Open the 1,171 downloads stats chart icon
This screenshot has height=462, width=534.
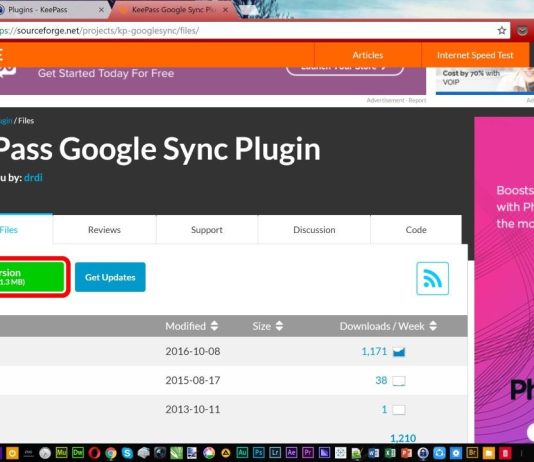pyautogui.click(x=399, y=352)
